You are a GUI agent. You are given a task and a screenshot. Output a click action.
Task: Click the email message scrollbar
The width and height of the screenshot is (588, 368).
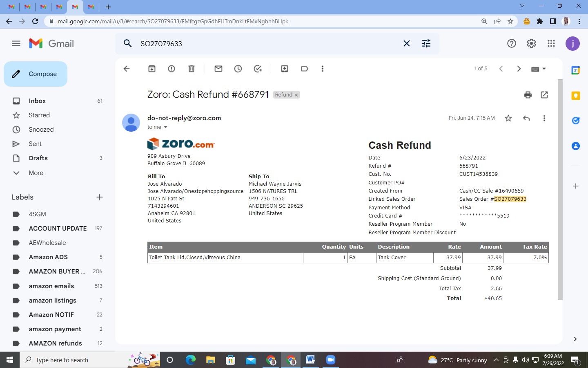tap(560, 190)
